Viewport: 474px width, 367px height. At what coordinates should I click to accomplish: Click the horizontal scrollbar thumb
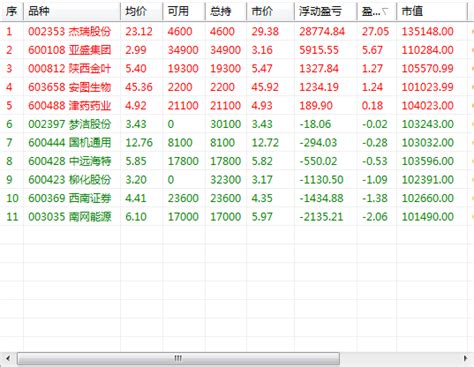tap(178, 359)
